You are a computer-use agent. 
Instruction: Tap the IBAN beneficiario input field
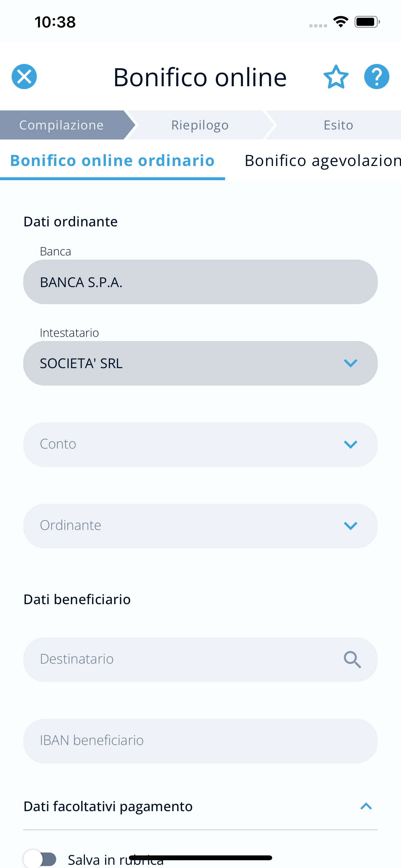pos(200,741)
